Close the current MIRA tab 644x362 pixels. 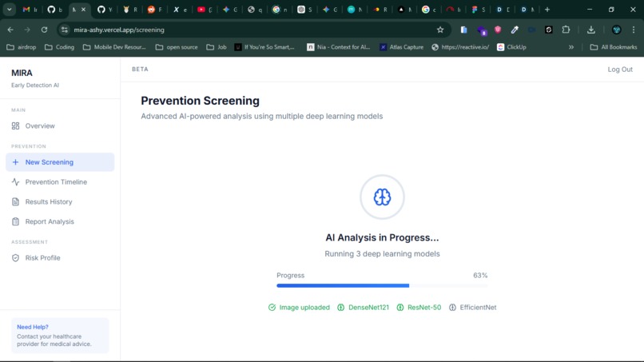pyautogui.click(x=83, y=10)
